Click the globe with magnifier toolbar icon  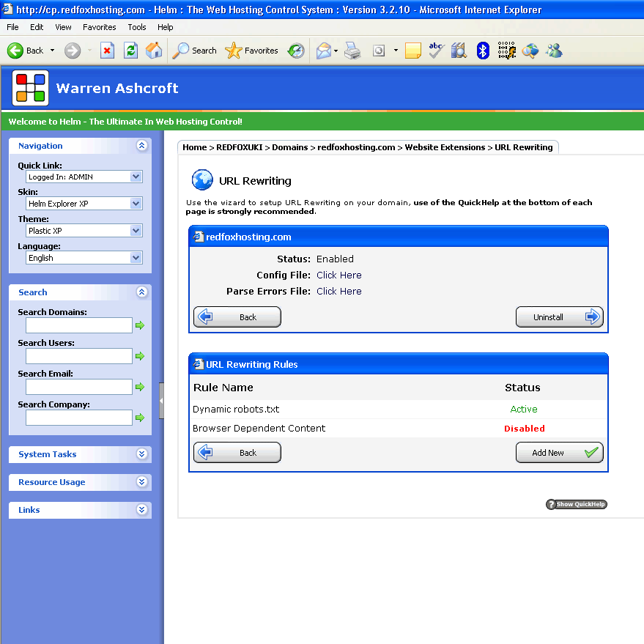[x=530, y=51]
